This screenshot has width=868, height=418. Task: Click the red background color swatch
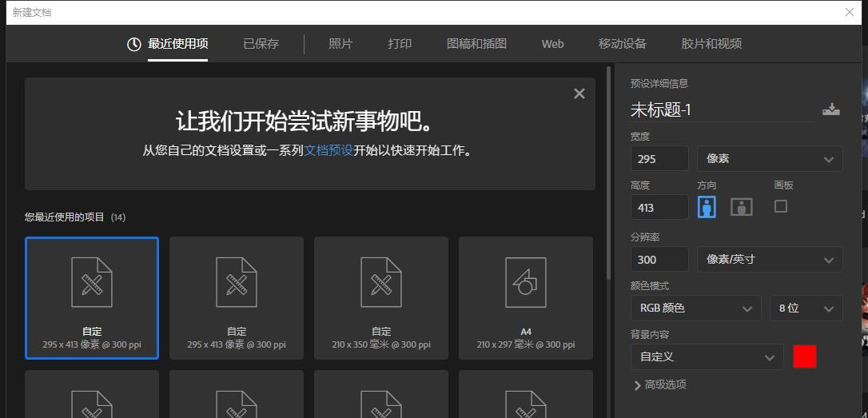click(x=805, y=356)
